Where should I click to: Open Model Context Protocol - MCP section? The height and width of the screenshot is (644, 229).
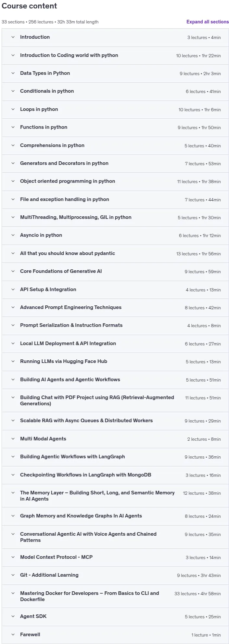(115, 557)
